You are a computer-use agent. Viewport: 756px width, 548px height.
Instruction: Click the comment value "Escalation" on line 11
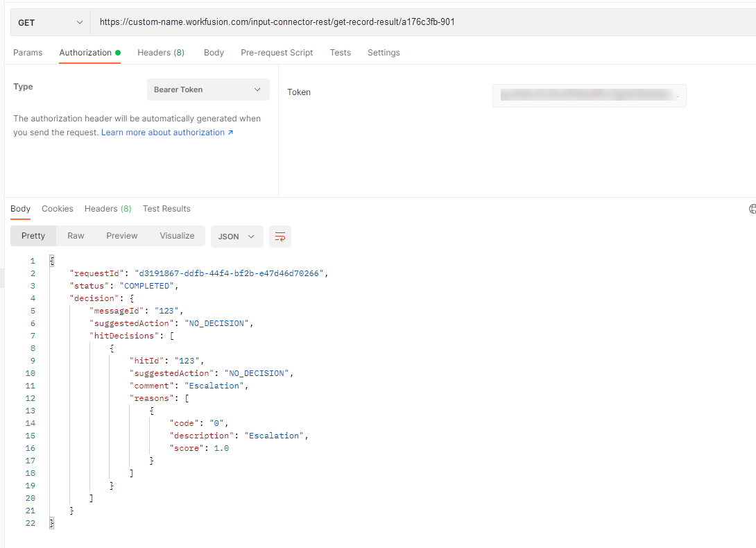pyautogui.click(x=214, y=386)
